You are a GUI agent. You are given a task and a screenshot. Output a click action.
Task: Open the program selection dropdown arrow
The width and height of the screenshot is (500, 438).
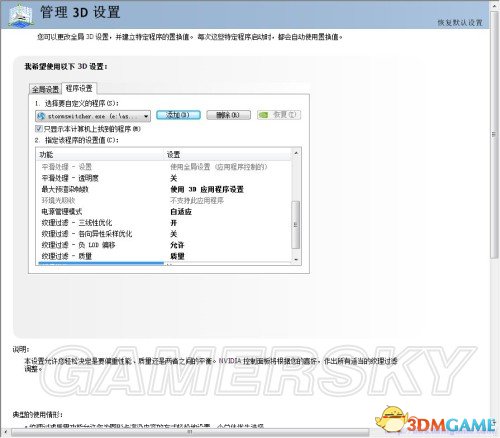146,116
